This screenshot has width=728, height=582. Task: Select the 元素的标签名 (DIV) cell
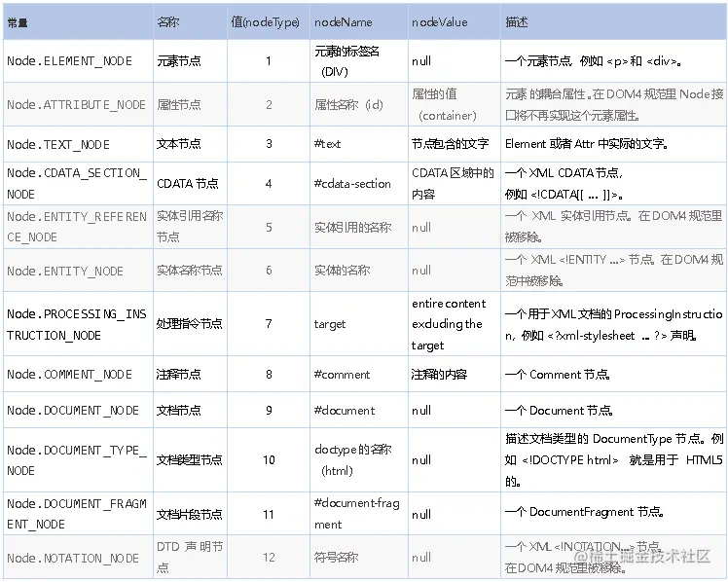pyautogui.click(x=359, y=60)
